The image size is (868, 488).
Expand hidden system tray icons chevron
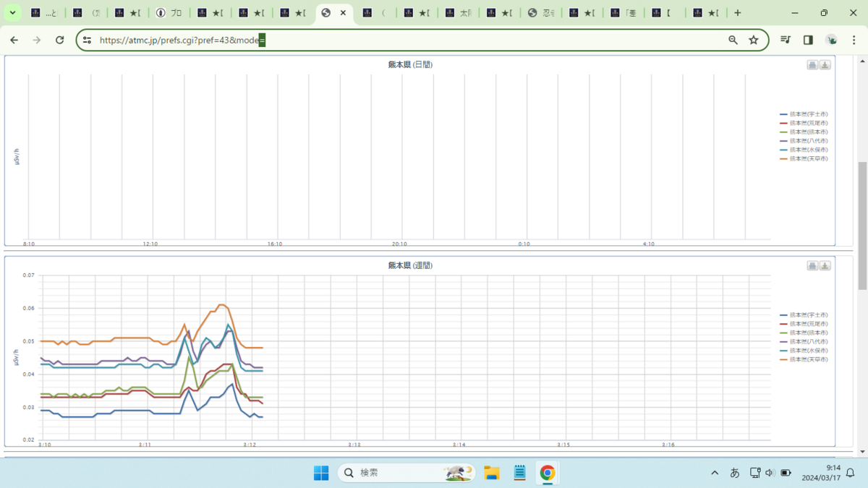pyautogui.click(x=715, y=473)
